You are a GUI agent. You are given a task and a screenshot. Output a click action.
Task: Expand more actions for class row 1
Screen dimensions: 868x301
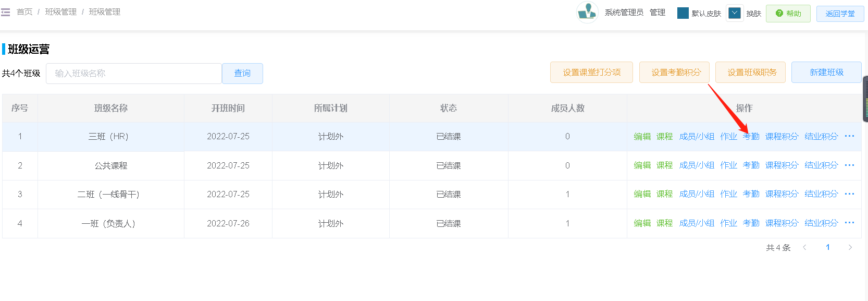click(x=849, y=136)
